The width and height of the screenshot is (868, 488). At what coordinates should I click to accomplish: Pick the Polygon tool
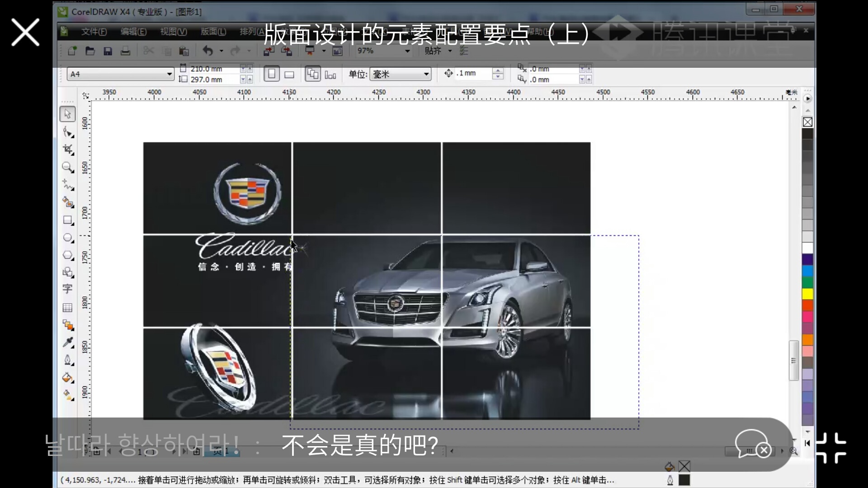[68, 255]
